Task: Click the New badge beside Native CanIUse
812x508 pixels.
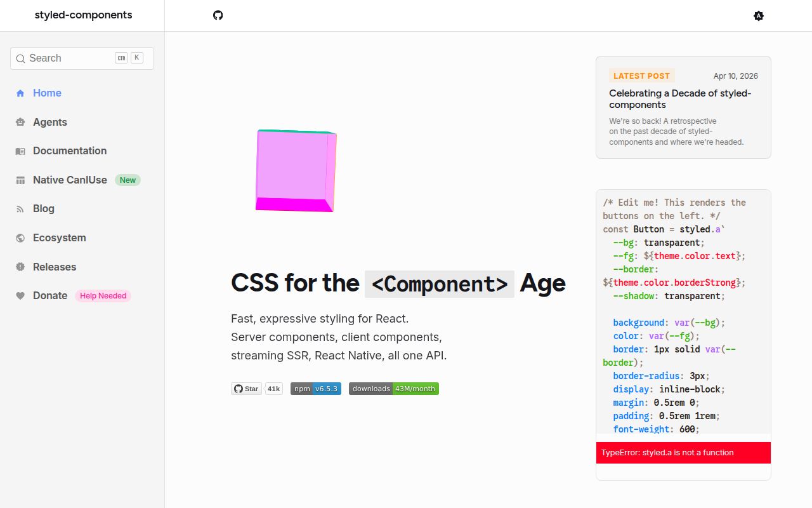Action: [x=128, y=180]
